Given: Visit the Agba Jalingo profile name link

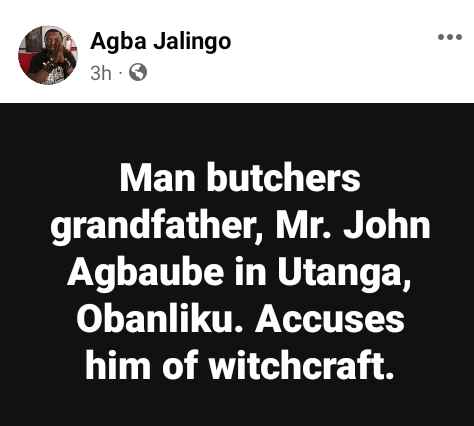Looking at the screenshot, I should click(x=160, y=41).
